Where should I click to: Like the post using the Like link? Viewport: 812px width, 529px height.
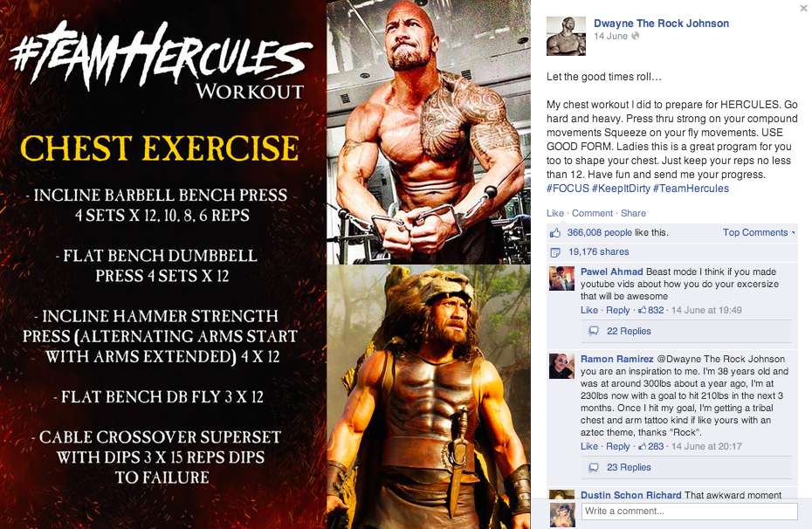click(555, 213)
